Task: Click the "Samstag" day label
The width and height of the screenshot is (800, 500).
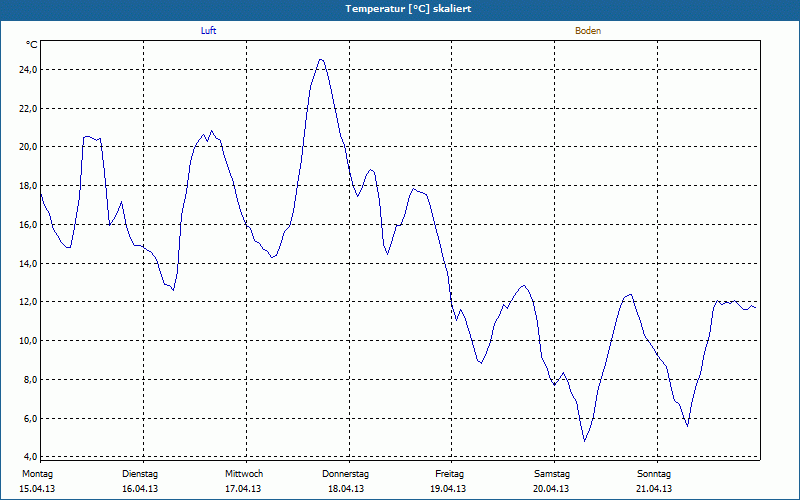Action: (552, 474)
